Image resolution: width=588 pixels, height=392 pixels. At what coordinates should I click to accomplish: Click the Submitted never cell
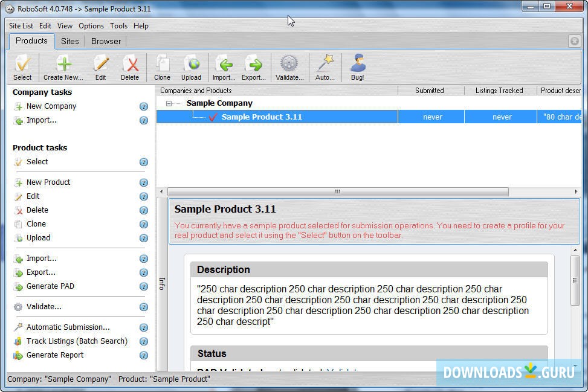point(432,117)
